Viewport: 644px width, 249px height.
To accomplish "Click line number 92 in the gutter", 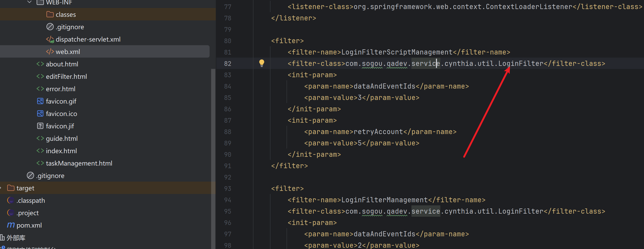I will point(228,177).
